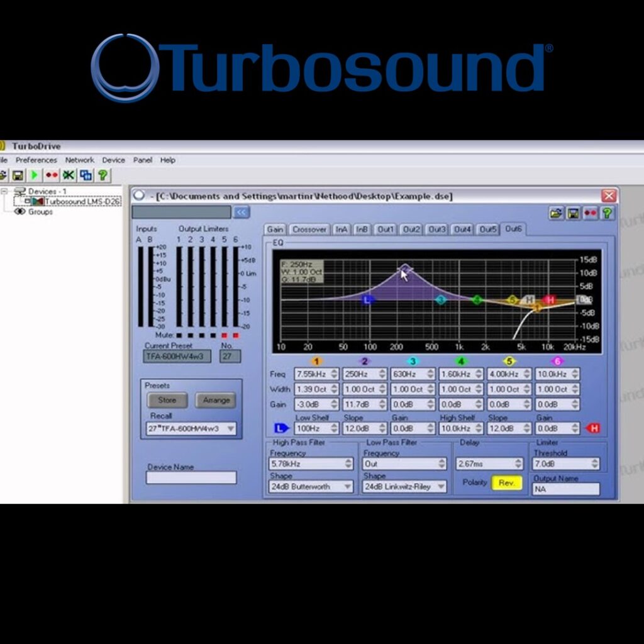
Task: Select EQ band 2 purple marker
Action: point(364,361)
